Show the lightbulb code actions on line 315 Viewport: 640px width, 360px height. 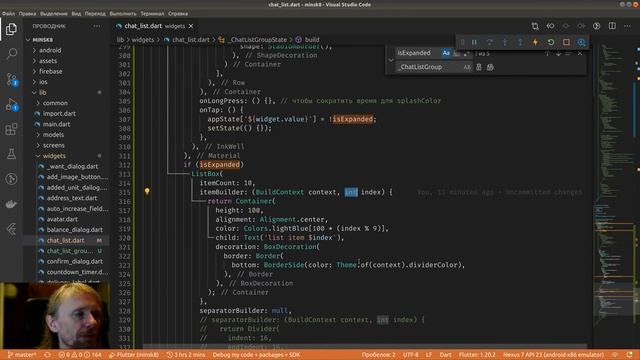147,191
